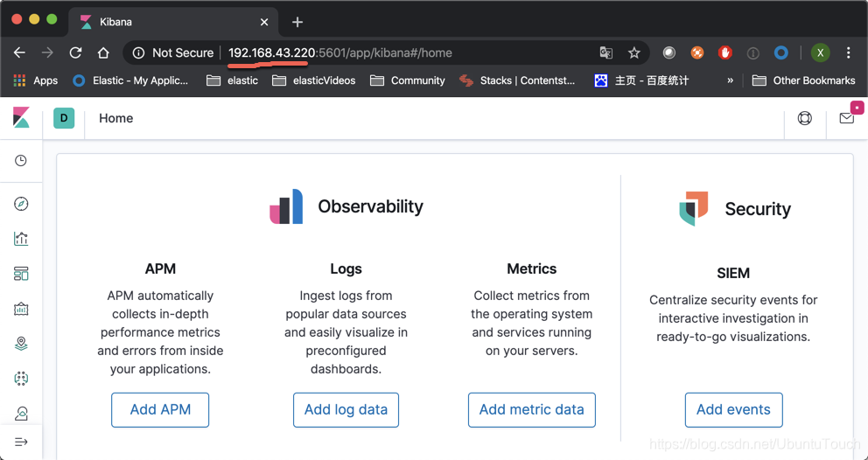Open the elasticVideos bookmarks folder
The width and height of the screenshot is (868, 460).
click(314, 80)
